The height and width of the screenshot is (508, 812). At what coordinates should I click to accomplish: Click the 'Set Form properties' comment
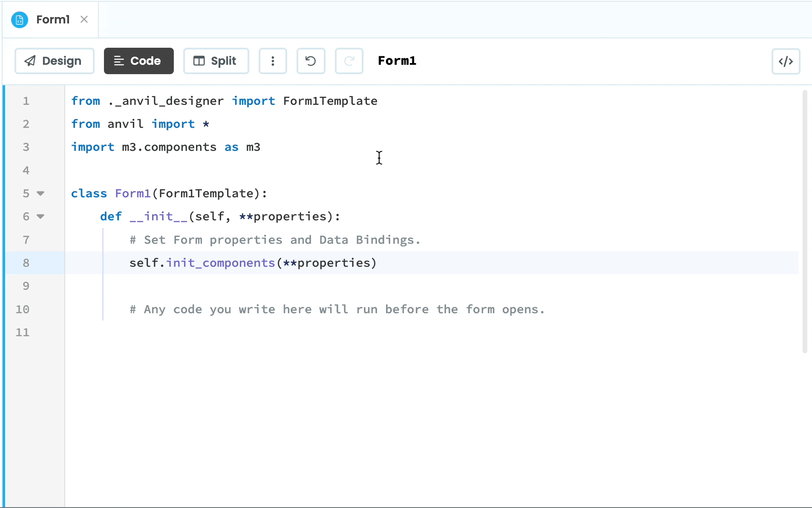275,240
